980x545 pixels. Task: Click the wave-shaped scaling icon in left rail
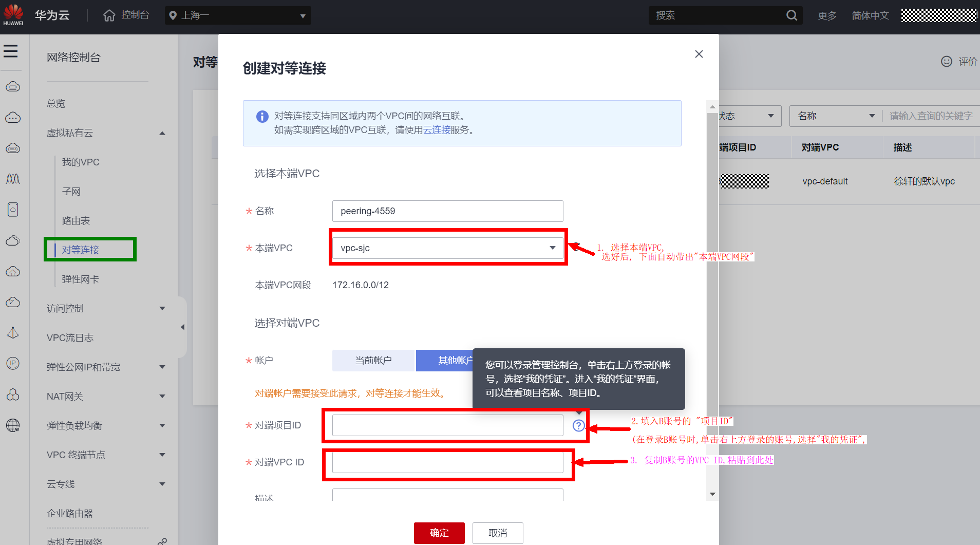[13, 179]
